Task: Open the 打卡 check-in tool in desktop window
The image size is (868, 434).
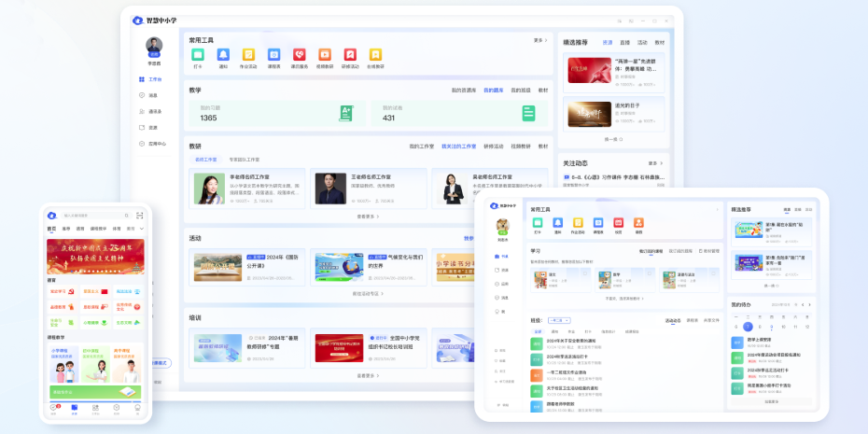Action: [198, 56]
